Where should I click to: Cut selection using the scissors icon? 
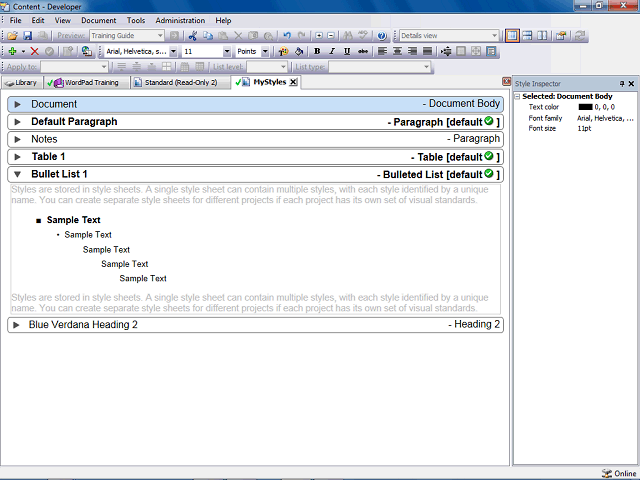(x=193, y=36)
